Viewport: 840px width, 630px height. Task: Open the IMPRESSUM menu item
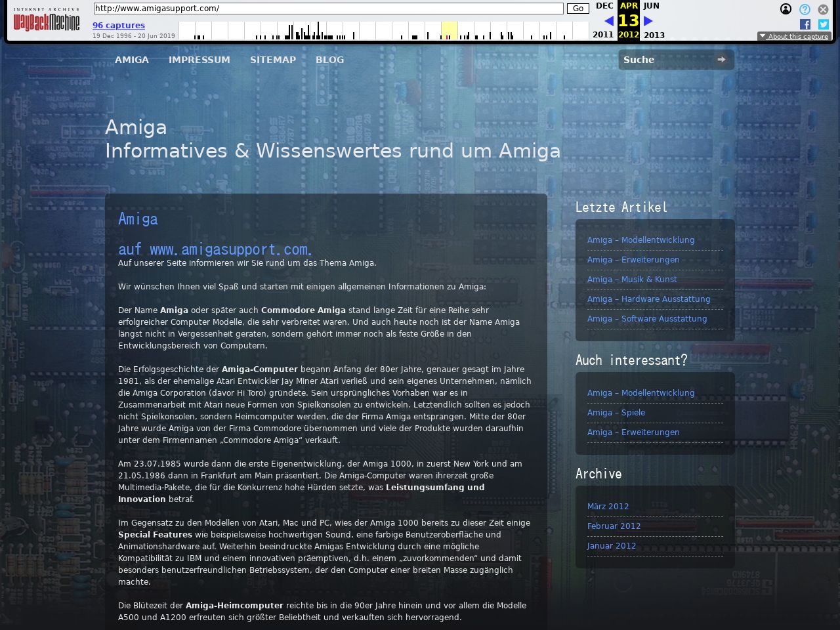[199, 60]
